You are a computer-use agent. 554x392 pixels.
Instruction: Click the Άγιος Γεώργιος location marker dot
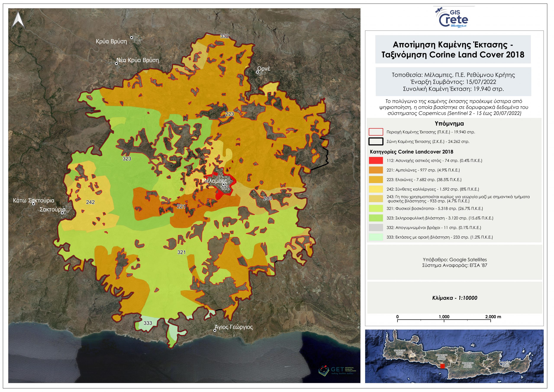coord(215,331)
